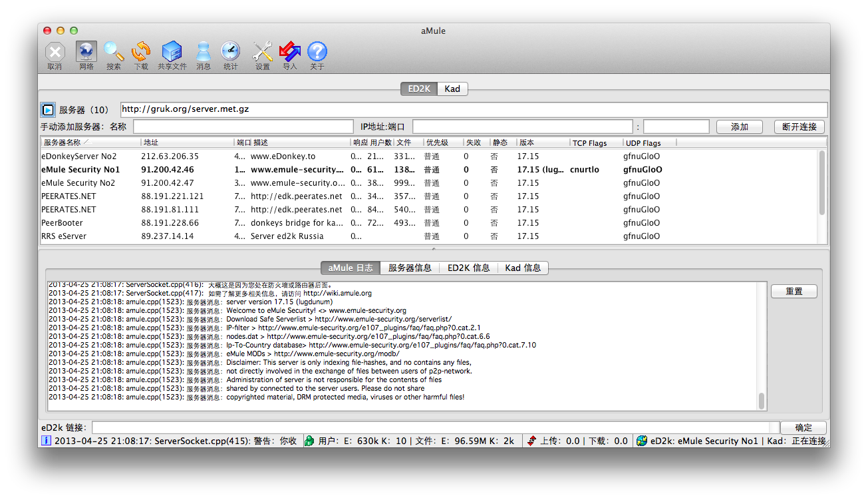Screen dimensions: 868x500
Task: Sort by UDP Flags column header
Action: (x=649, y=142)
